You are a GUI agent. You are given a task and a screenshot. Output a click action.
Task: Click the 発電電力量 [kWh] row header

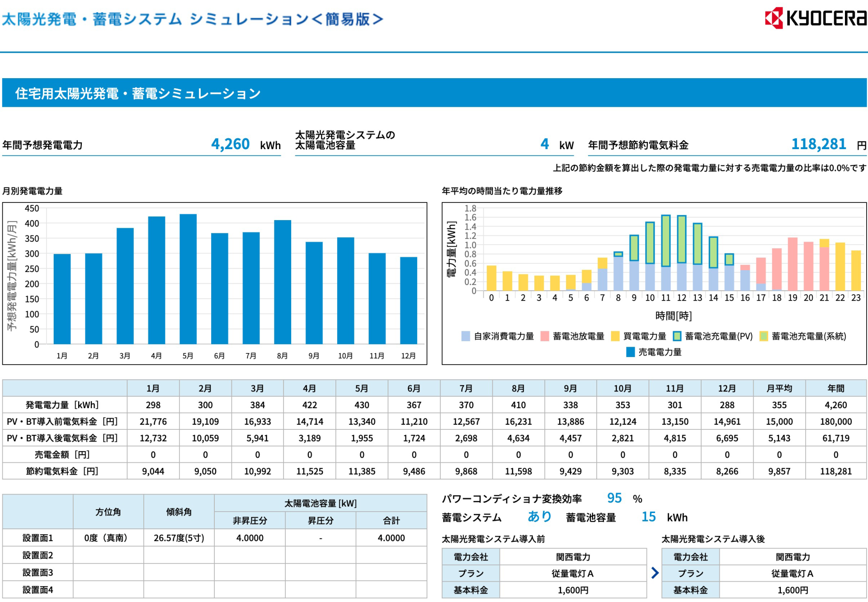[x=65, y=405]
